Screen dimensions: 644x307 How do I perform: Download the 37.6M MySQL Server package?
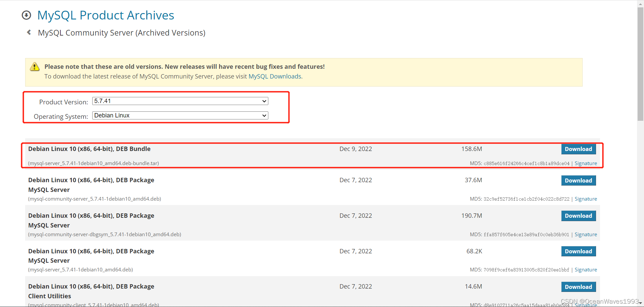point(579,181)
